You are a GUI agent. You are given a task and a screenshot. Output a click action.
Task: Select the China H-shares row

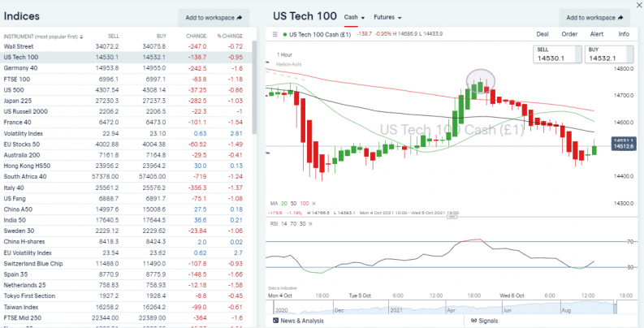click(x=124, y=242)
